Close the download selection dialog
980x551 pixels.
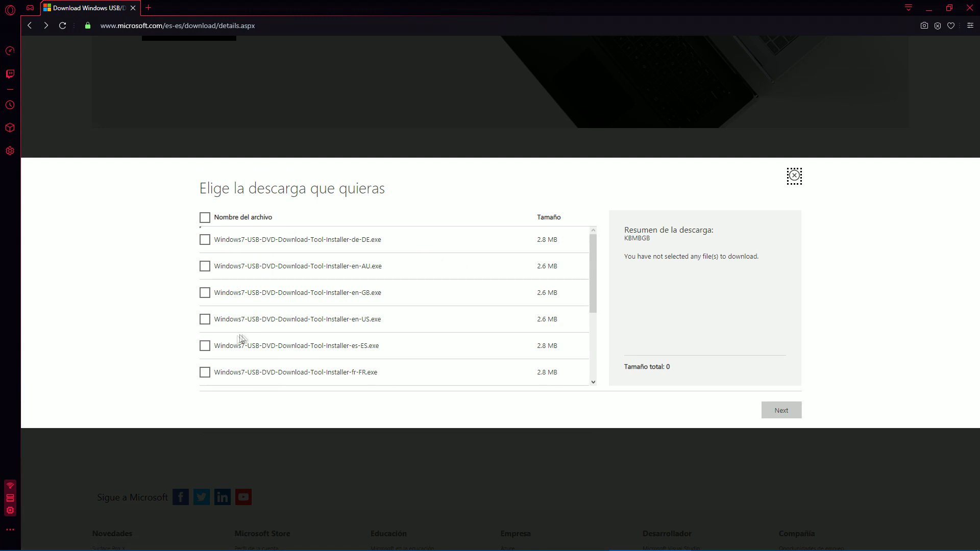coord(794,176)
